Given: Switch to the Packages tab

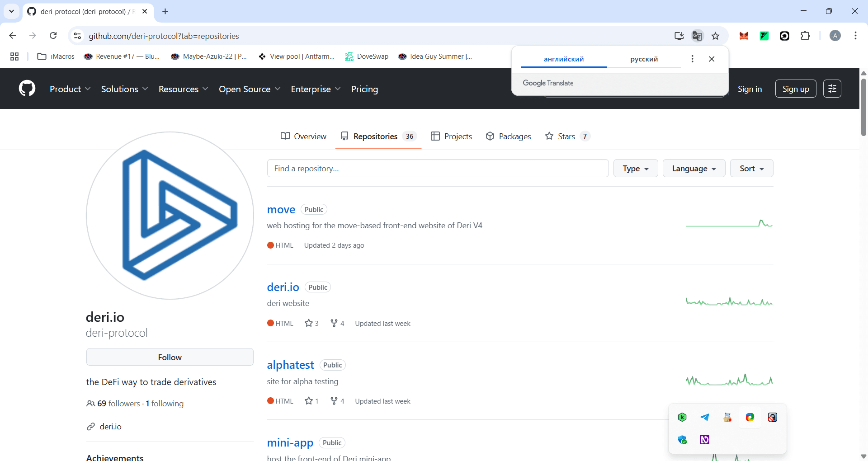Looking at the screenshot, I should [508, 136].
